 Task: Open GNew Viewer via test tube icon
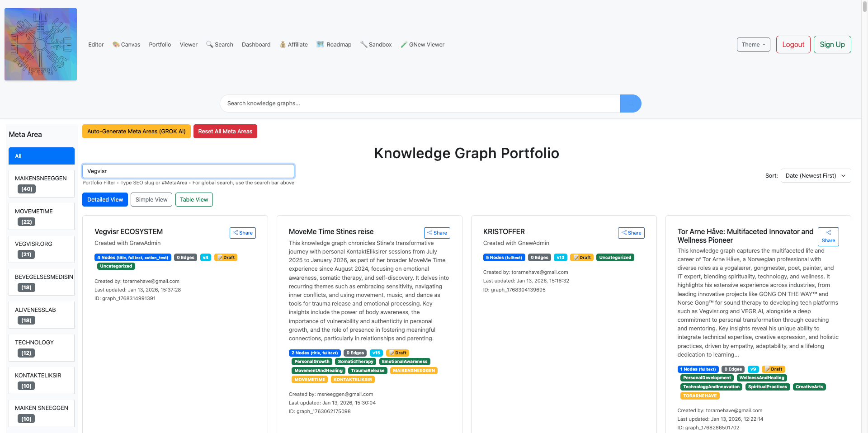[404, 44]
